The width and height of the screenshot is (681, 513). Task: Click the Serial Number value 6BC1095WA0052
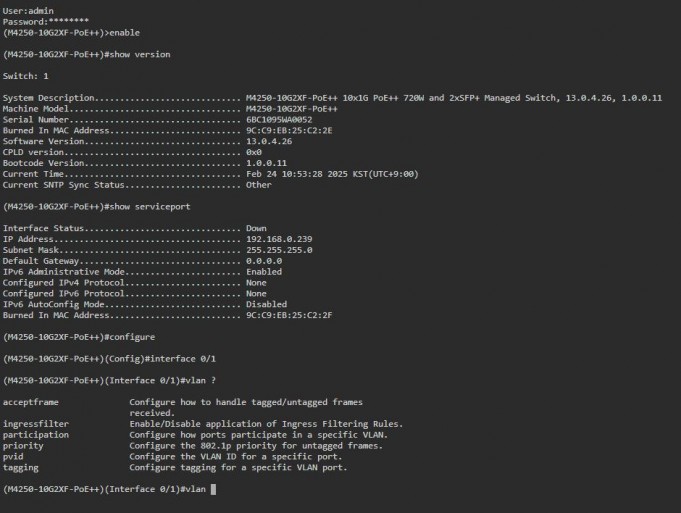pos(279,119)
